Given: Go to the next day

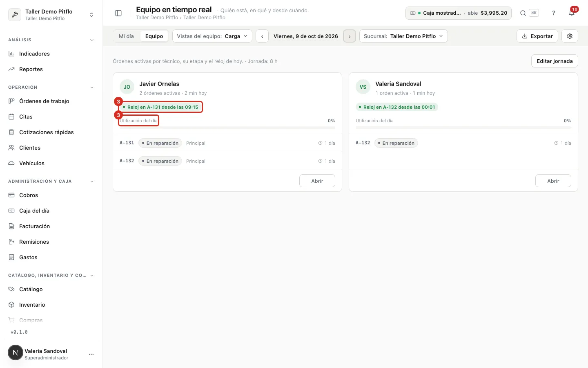Looking at the screenshot, I should click(350, 36).
